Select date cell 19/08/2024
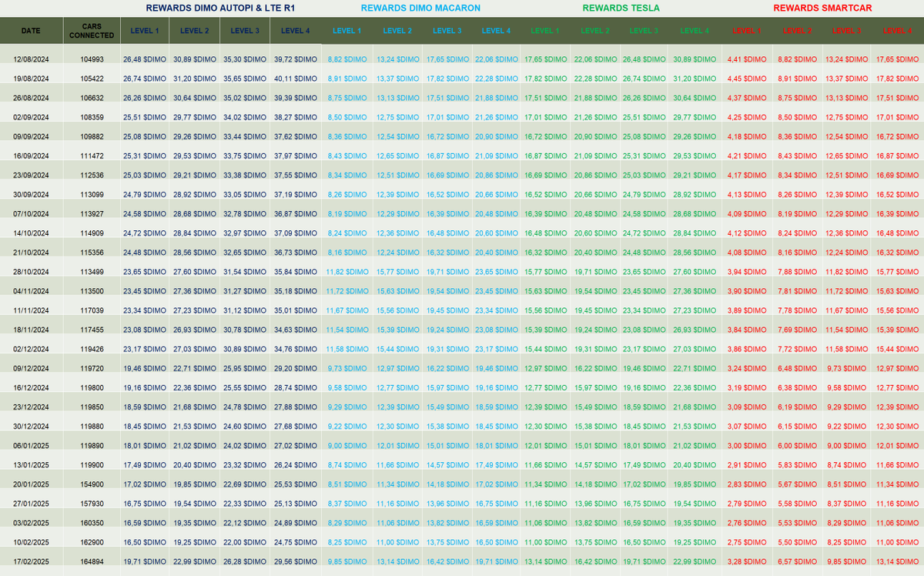This screenshot has width=924, height=576. [31, 79]
